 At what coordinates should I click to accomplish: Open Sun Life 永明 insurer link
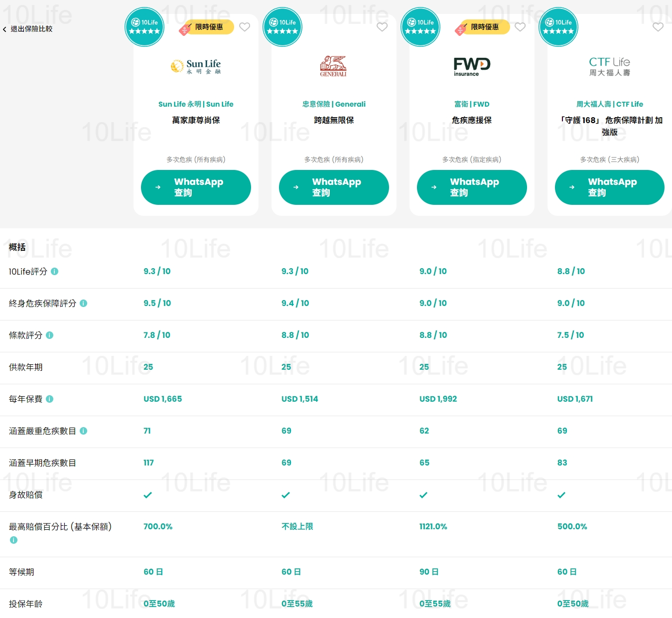click(196, 104)
